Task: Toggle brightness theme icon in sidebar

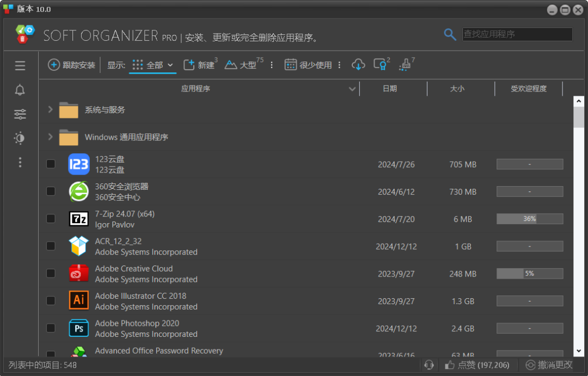Action: click(20, 138)
